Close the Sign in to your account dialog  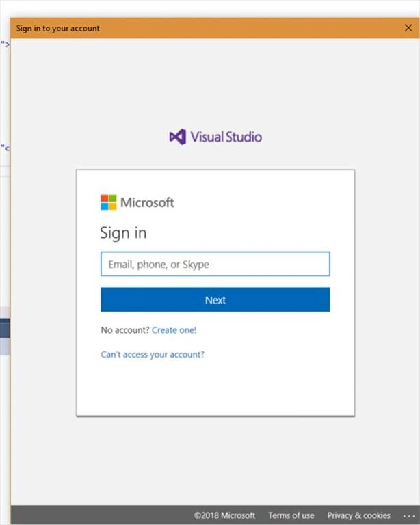click(408, 28)
